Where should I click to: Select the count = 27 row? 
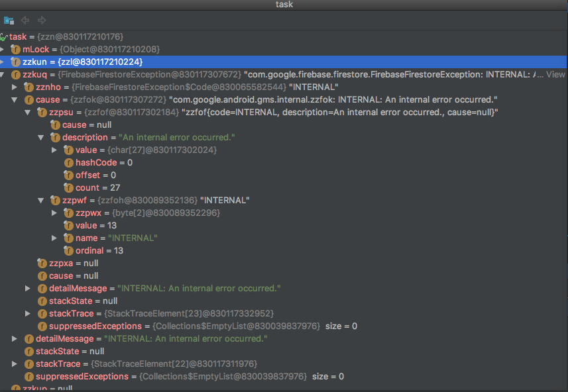(x=284, y=188)
